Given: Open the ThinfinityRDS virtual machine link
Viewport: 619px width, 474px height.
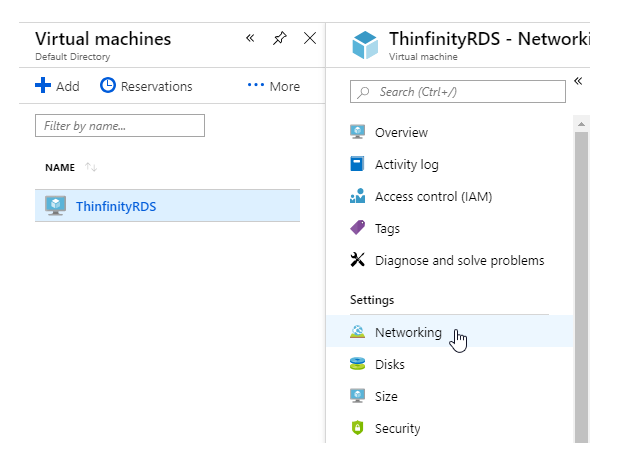Looking at the screenshot, I should 116,206.
